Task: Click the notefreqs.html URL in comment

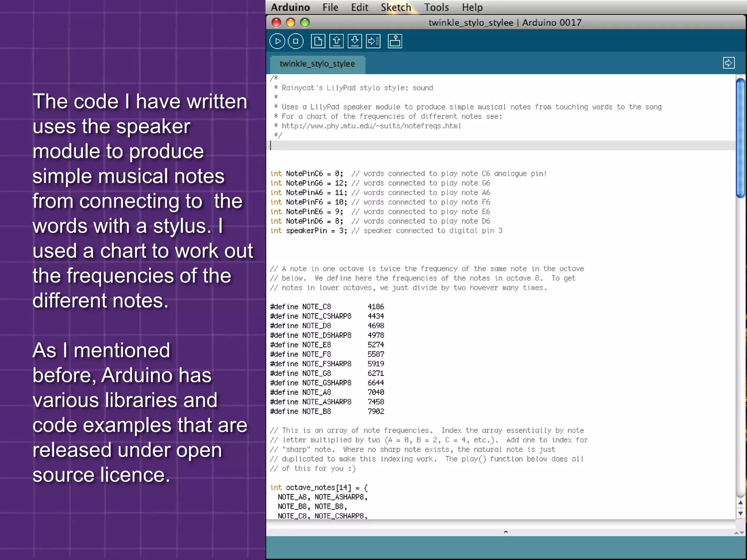Action: pyautogui.click(x=371, y=126)
